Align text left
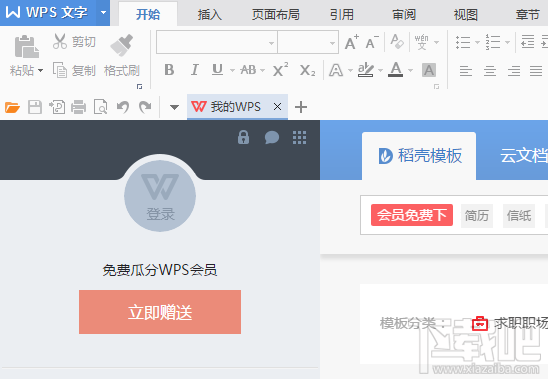Viewport: 548px width, 379px height. click(466, 71)
